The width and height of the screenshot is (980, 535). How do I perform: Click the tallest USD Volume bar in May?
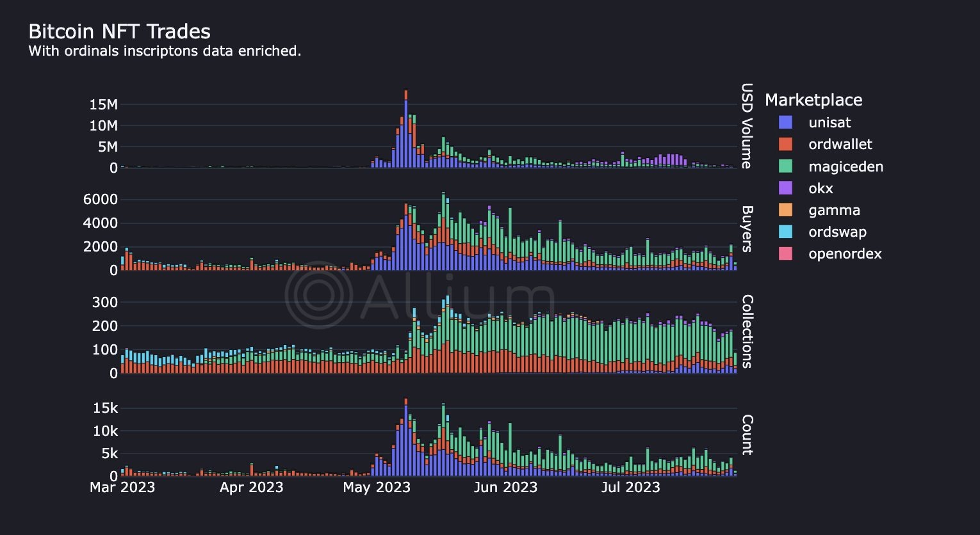[406, 128]
